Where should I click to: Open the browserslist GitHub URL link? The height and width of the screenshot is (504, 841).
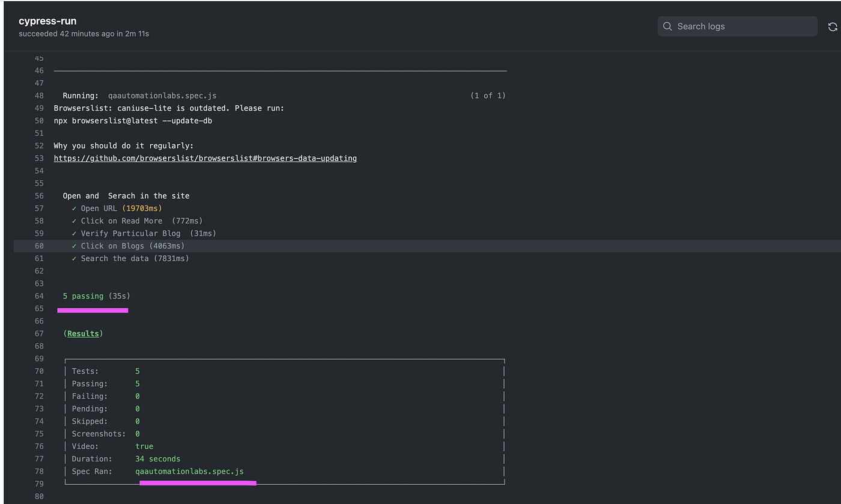point(205,159)
